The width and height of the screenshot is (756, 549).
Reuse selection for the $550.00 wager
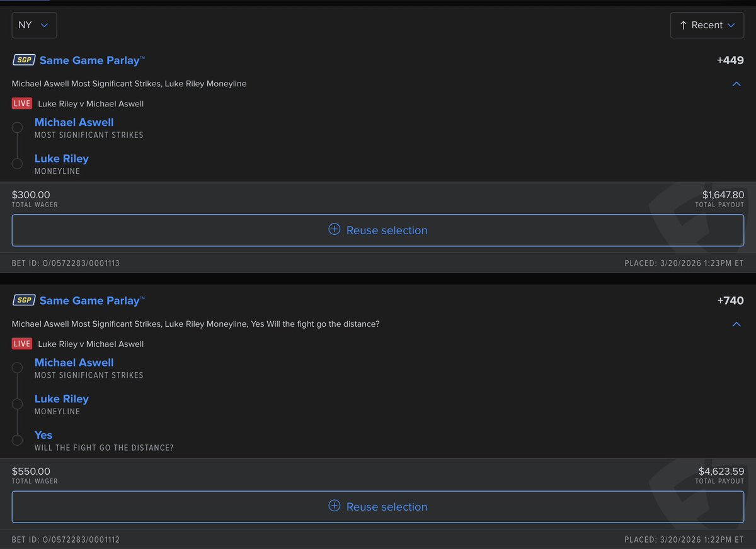(378, 507)
